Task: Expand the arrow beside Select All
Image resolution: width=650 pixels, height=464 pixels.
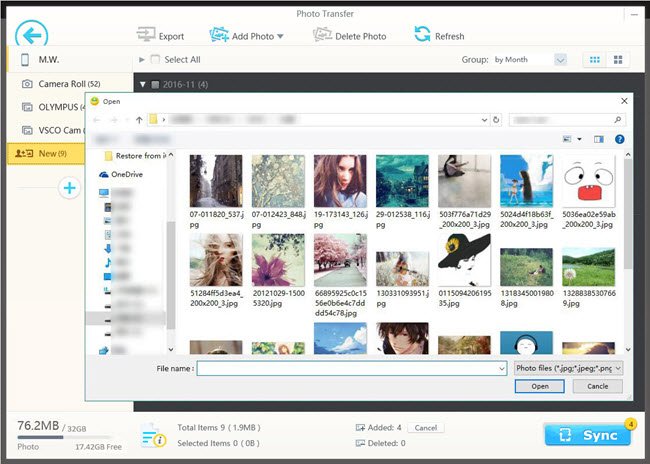Action: pyautogui.click(x=142, y=60)
